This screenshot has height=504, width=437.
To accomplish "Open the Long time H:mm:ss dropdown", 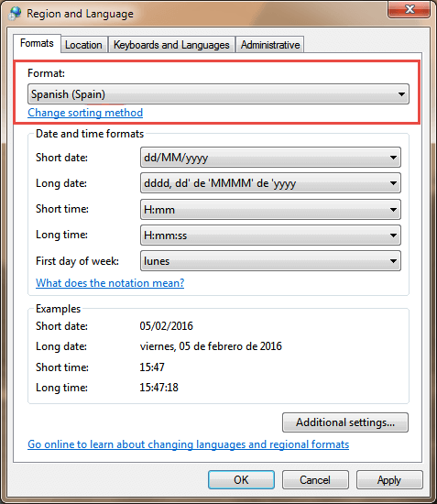I will pyautogui.click(x=270, y=236).
